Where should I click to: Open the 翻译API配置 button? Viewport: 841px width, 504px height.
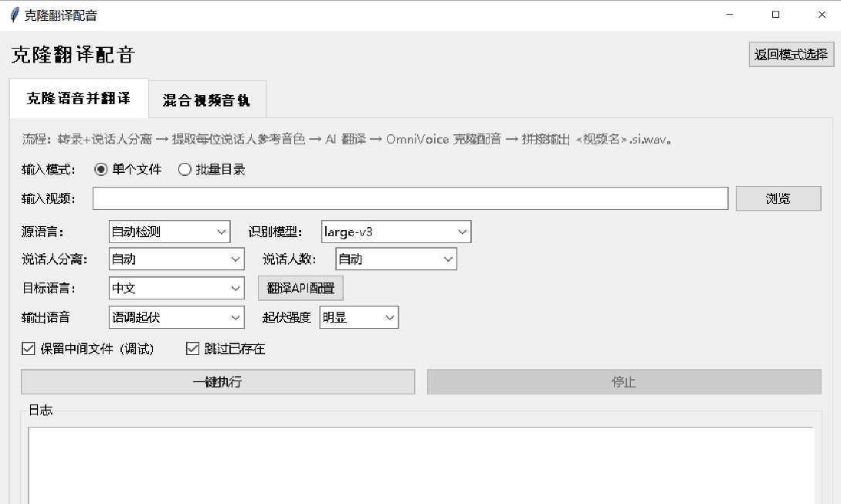tap(300, 288)
